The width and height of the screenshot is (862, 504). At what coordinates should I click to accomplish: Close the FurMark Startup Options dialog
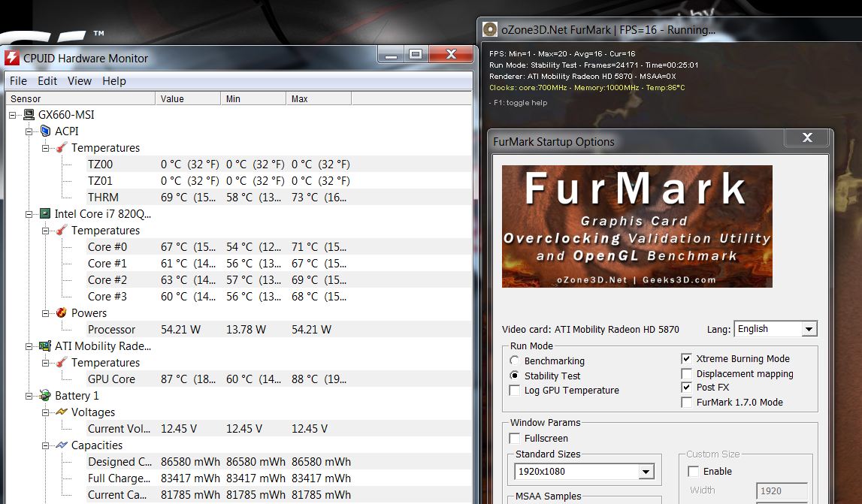pyautogui.click(x=807, y=137)
